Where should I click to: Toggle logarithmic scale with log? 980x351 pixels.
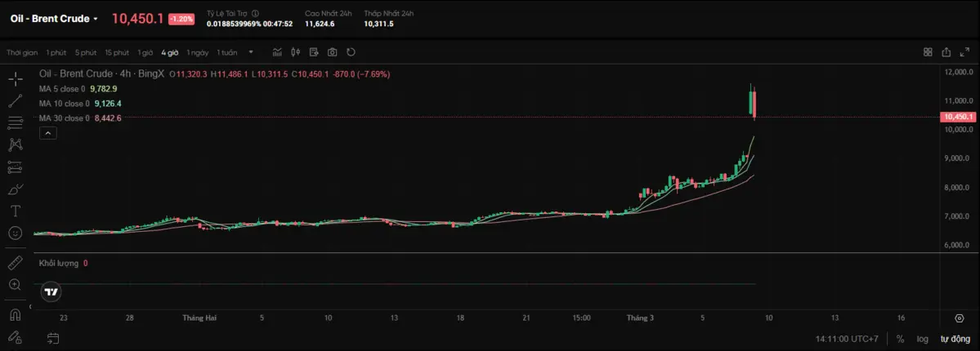(922, 339)
